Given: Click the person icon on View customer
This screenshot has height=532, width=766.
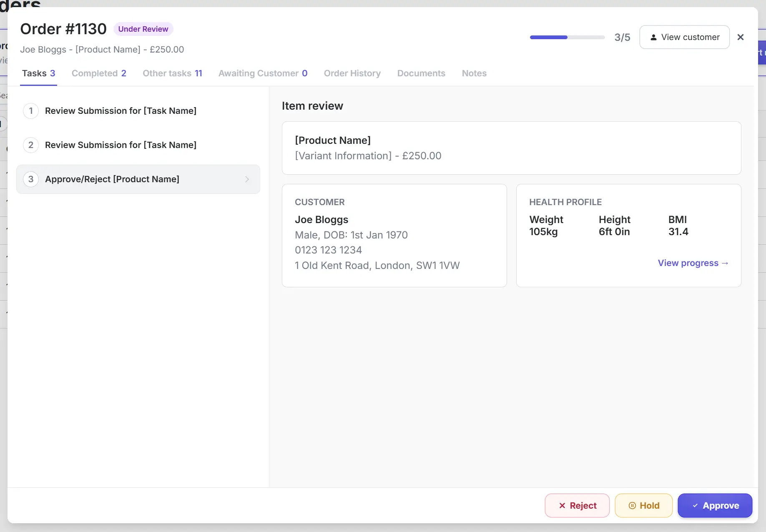Looking at the screenshot, I should tap(654, 37).
